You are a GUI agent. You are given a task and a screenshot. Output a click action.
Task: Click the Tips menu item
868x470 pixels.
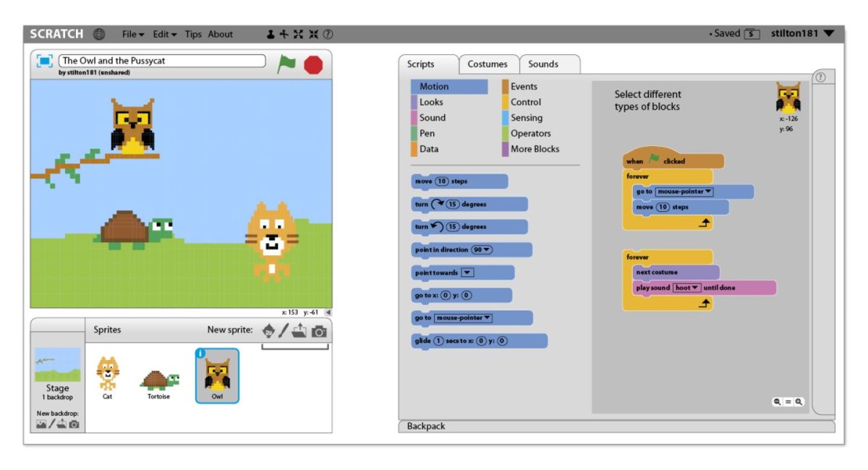192,34
